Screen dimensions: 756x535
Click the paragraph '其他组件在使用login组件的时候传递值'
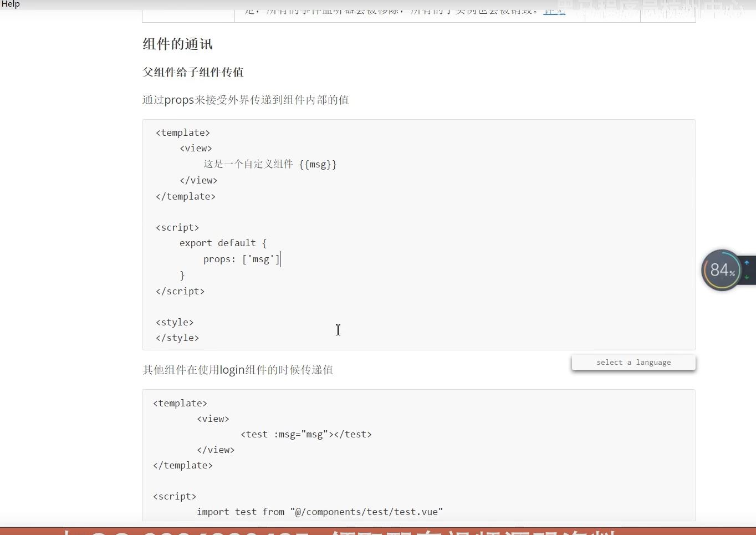tap(238, 370)
